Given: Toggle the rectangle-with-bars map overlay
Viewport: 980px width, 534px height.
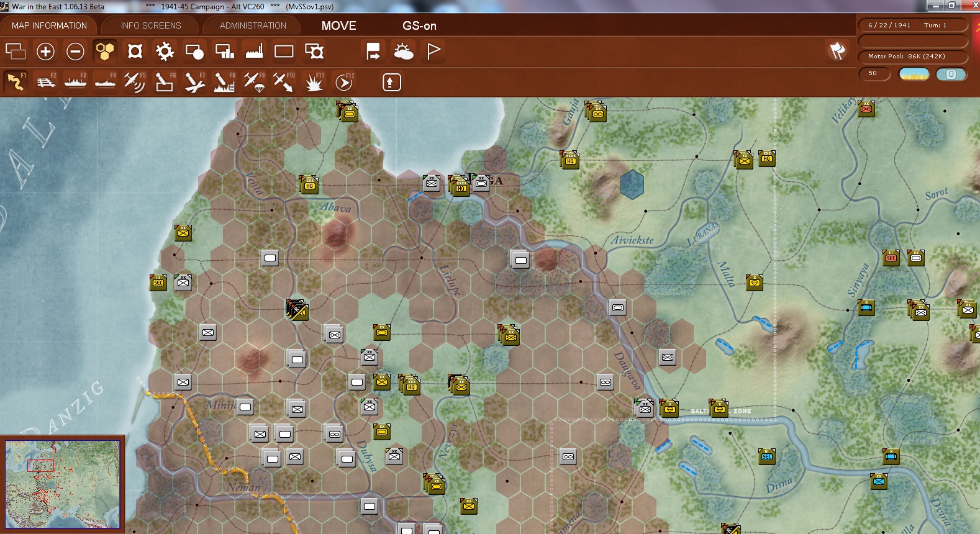Looking at the screenshot, I should click(x=224, y=51).
